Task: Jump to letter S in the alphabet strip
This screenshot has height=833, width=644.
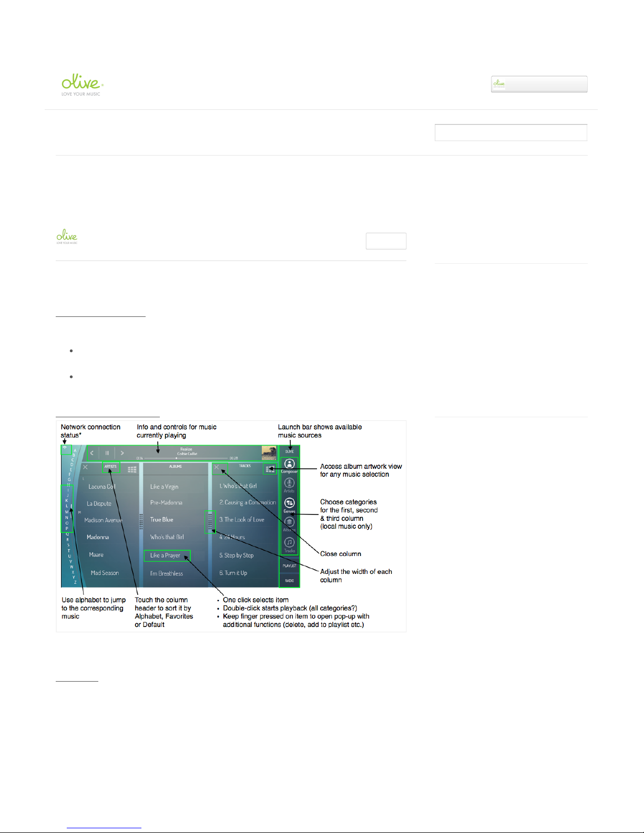Action: click(x=68, y=545)
